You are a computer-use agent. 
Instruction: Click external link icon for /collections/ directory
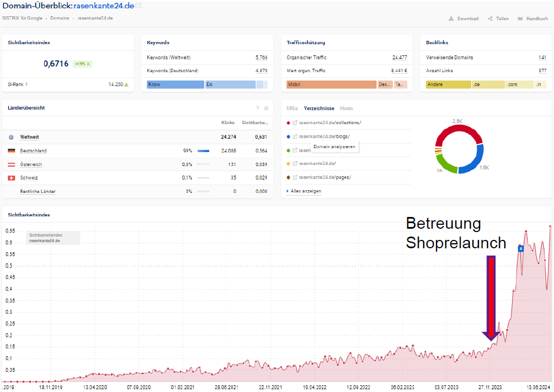tap(295, 123)
